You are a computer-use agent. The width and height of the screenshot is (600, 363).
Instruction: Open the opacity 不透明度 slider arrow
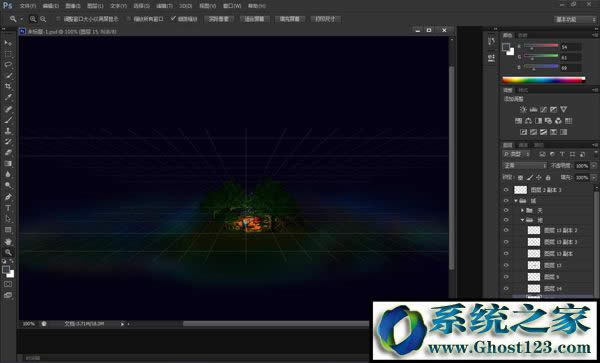tap(593, 166)
